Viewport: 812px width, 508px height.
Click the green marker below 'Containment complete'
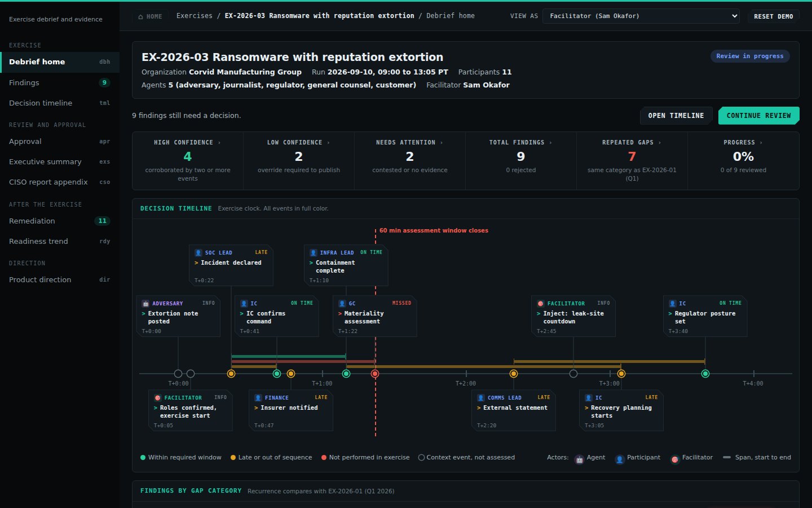[346, 374]
